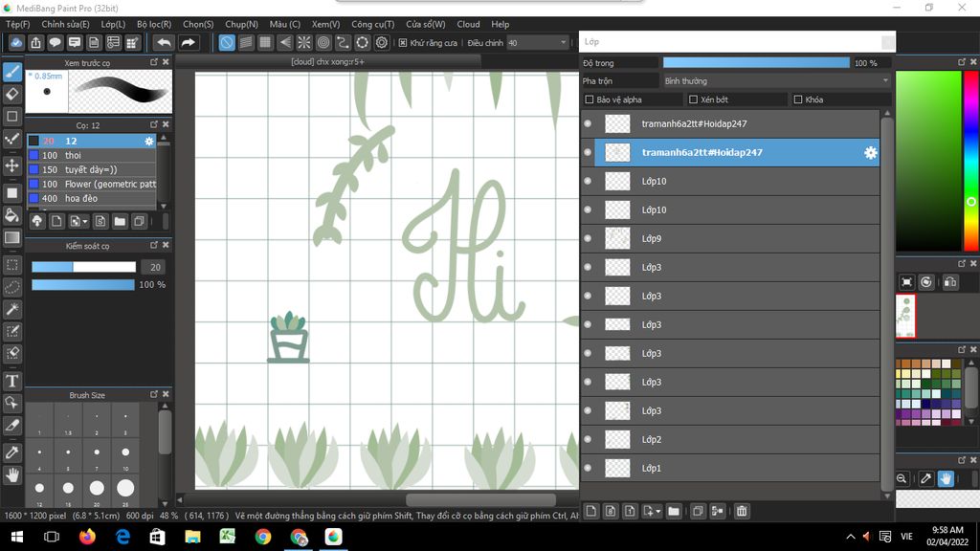Open the Tệp(F) menu
Viewport: 980px width, 551px height.
(x=17, y=24)
